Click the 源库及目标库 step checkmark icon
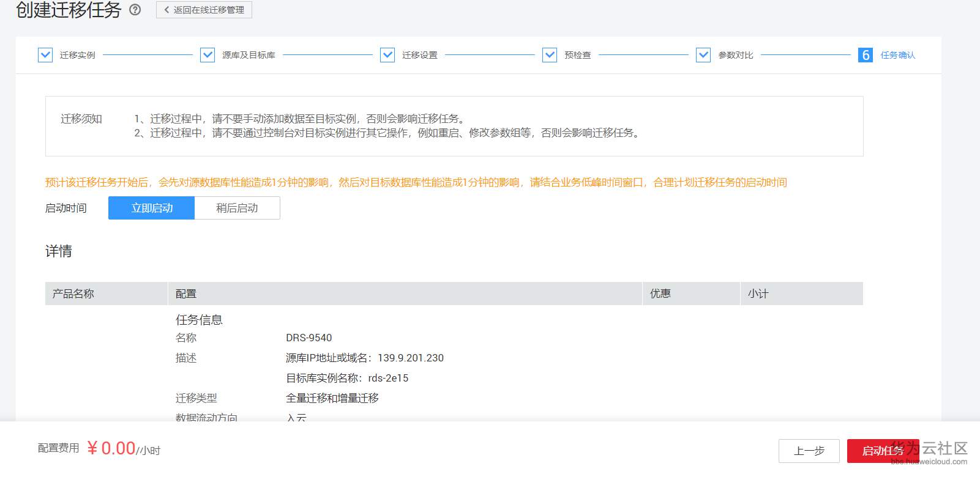The height and width of the screenshot is (477, 980). click(x=208, y=55)
